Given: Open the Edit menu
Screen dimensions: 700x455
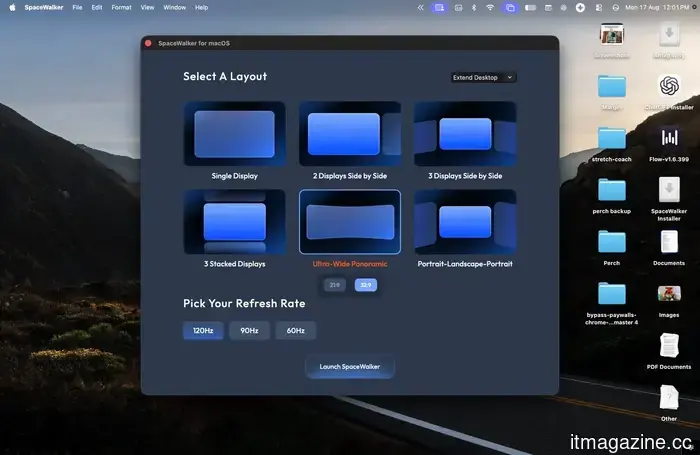Looking at the screenshot, I should 97,7.
